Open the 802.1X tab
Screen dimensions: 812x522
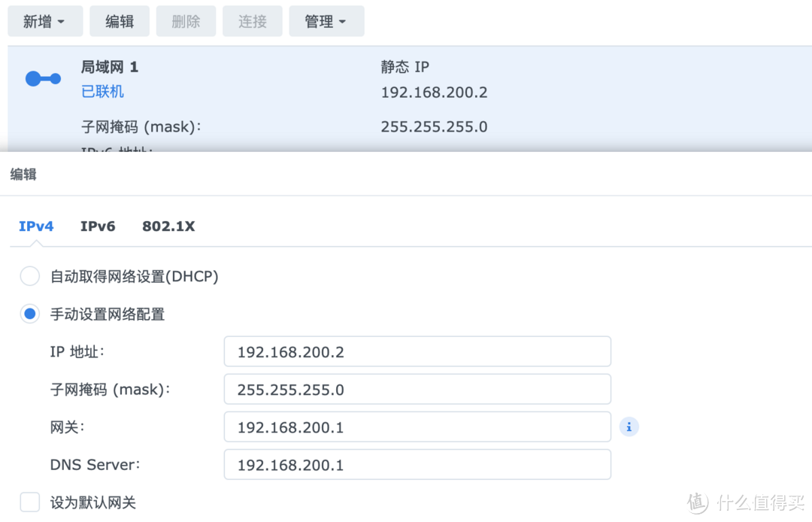168,226
